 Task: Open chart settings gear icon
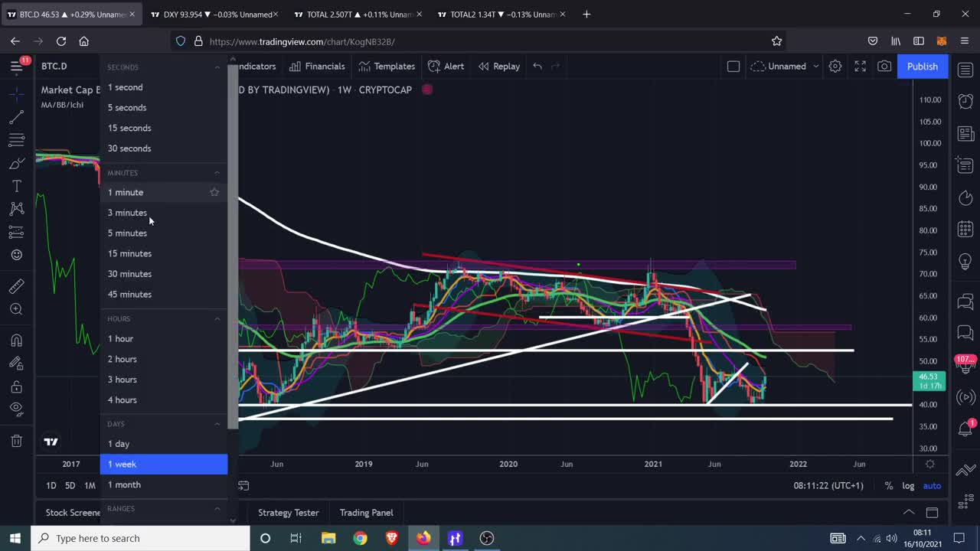[x=835, y=67]
